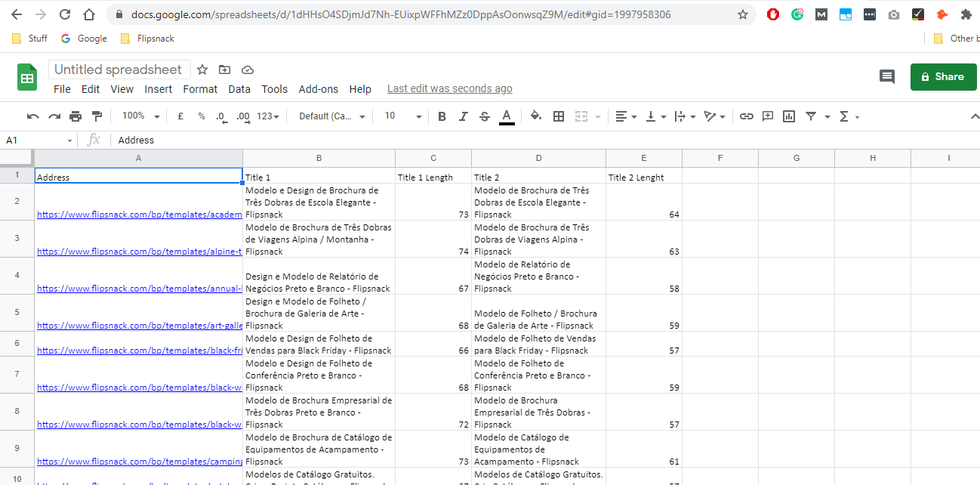This screenshot has height=485, width=980.
Task: Open the Tools menu
Action: (275, 89)
